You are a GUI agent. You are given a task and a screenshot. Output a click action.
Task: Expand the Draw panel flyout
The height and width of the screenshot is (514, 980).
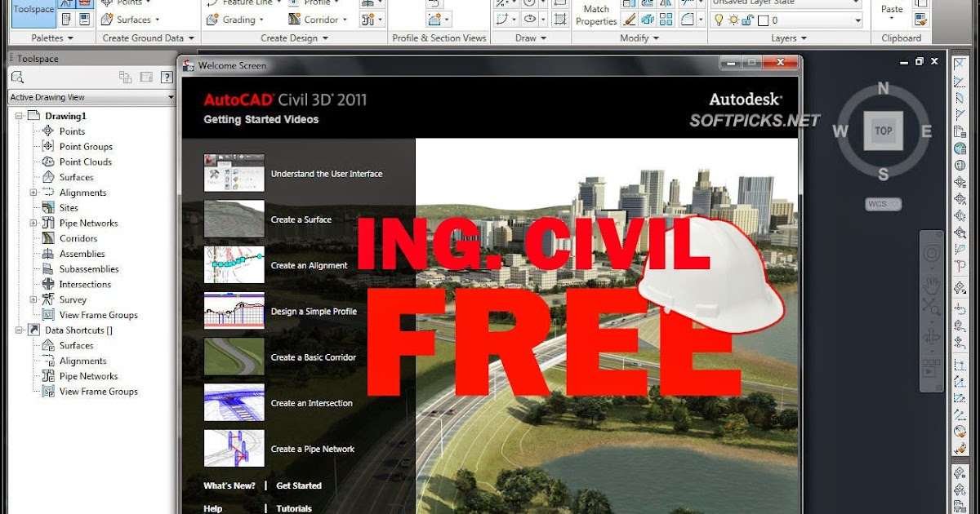(x=531, y=38)
